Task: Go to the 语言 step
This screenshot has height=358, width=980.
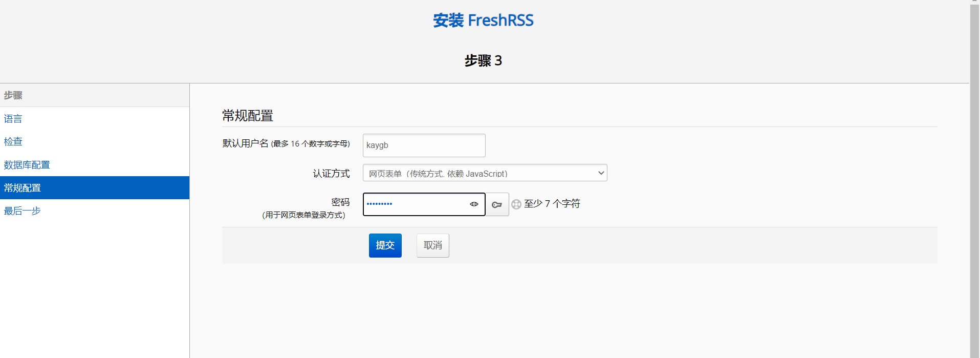Action: [x=13, y=119]
